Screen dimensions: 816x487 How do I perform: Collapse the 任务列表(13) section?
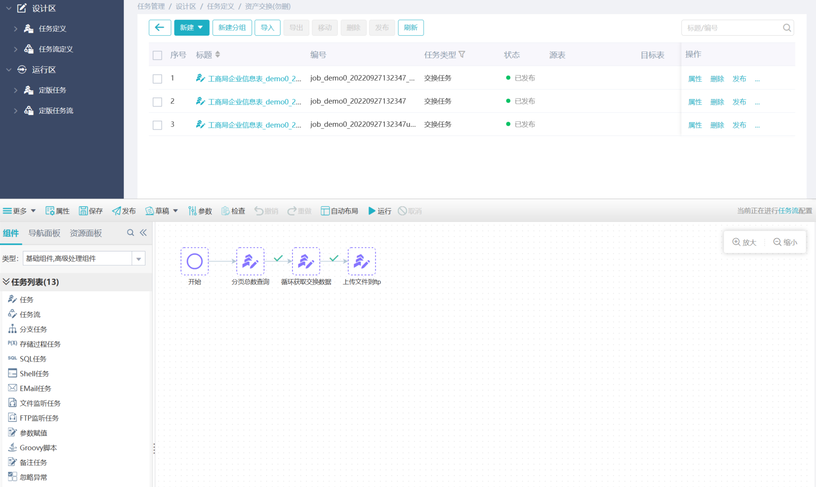6,282
